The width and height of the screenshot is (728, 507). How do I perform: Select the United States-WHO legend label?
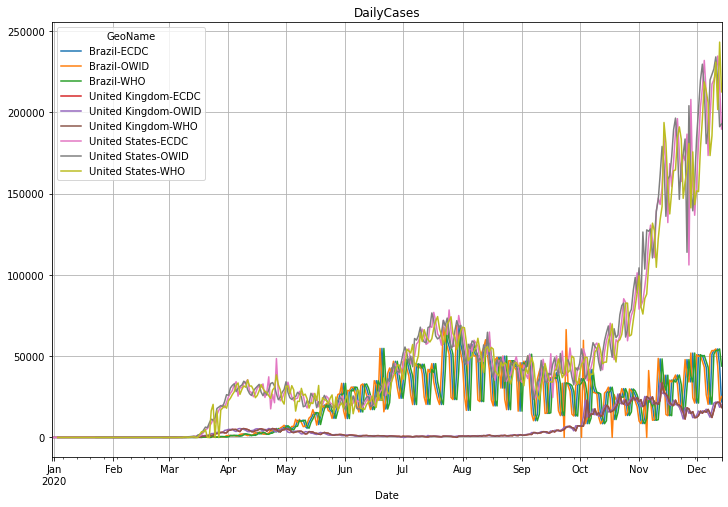pos(137,171)
